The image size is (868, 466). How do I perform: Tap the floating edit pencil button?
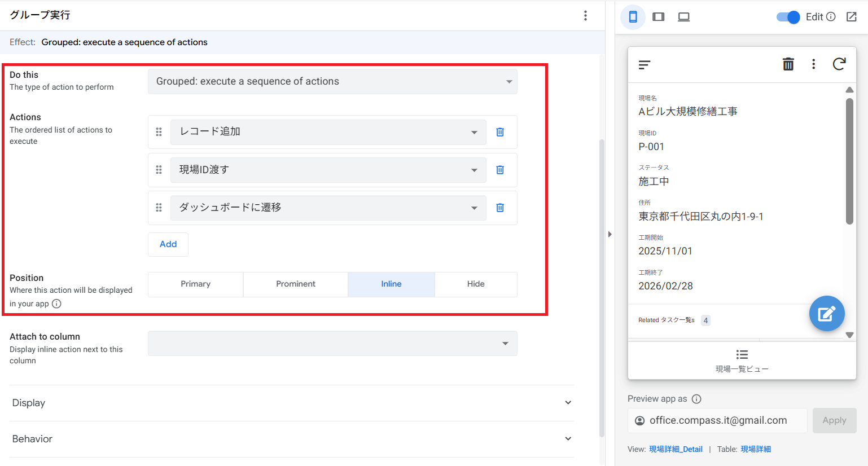click(826, 314)
